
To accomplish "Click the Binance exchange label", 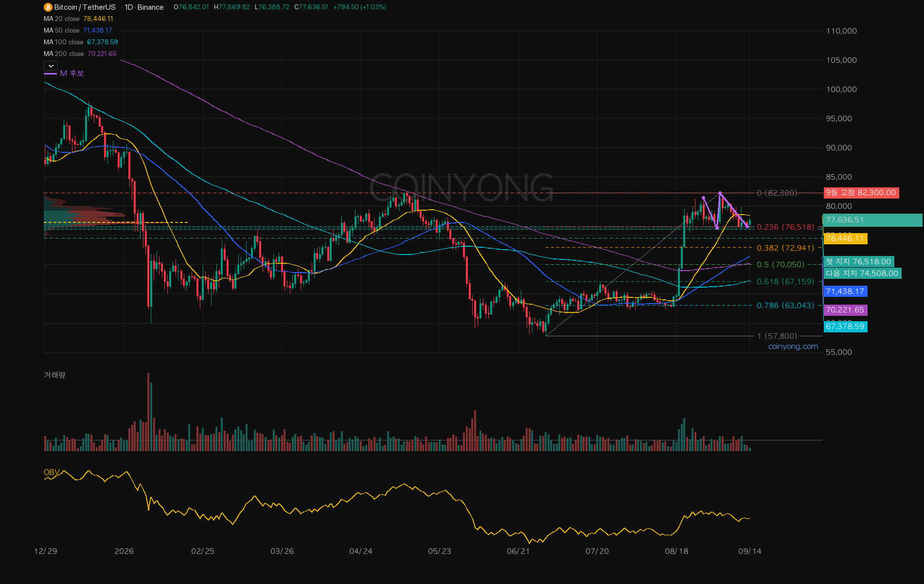I will (x=151, y=7).
